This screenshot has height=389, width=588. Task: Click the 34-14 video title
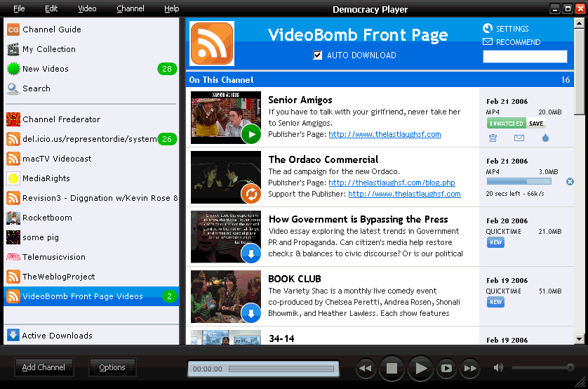click(281, 338)
